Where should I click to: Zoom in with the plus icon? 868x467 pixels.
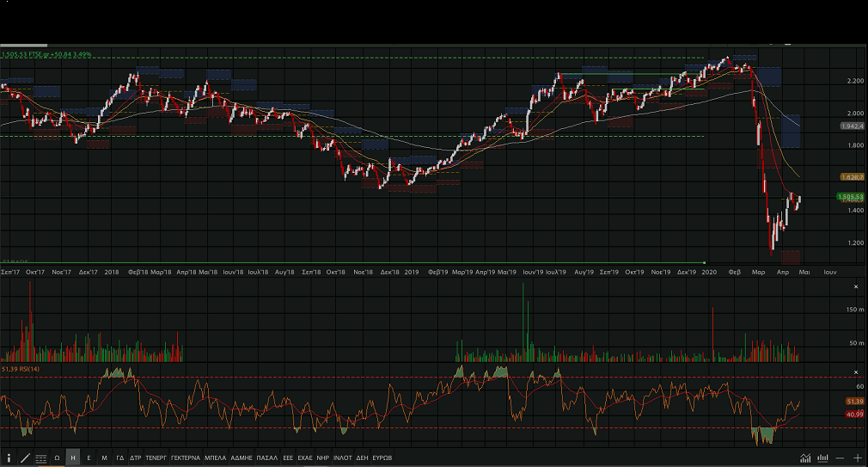tap(857, 458)
